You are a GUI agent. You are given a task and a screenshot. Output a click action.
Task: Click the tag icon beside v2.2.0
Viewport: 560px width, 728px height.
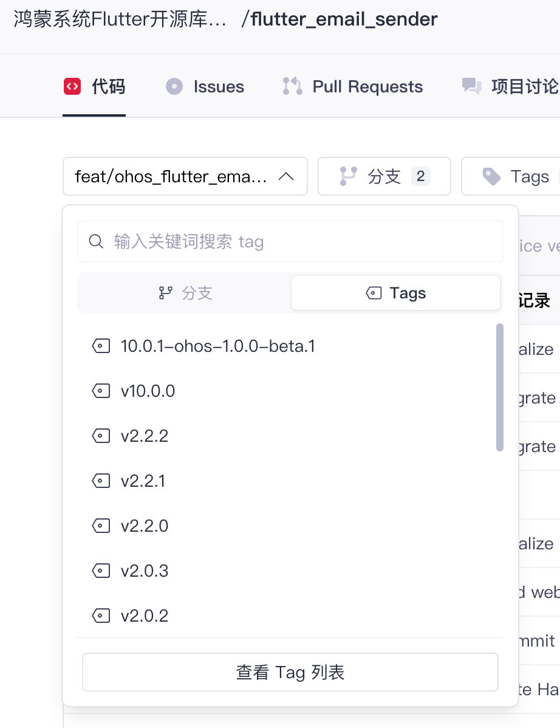[101, 526]
